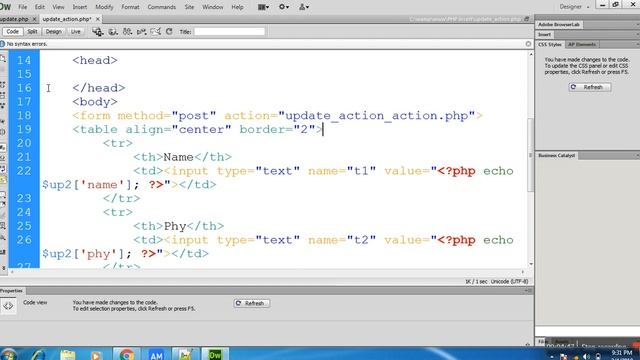This screenshot has width=640, height=360.
Task: Switch to Split view
Action: [32, 31]
